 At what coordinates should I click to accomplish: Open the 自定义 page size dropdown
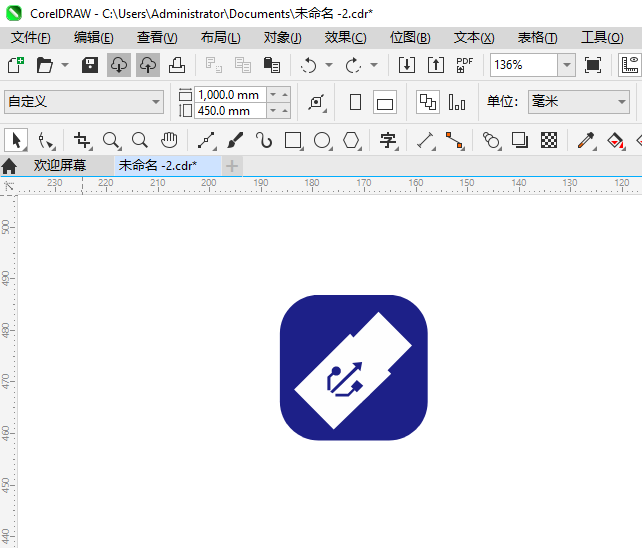[x=84, y=102]
